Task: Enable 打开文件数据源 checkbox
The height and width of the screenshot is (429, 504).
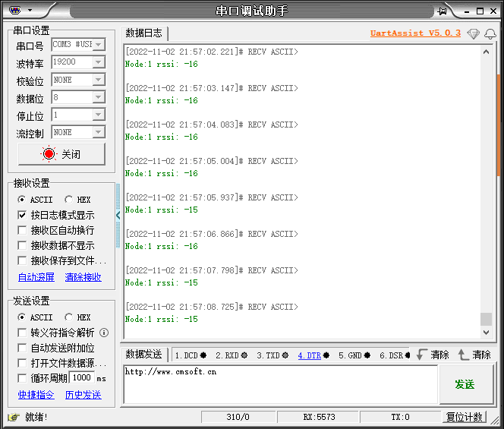Action: (22, 364)
